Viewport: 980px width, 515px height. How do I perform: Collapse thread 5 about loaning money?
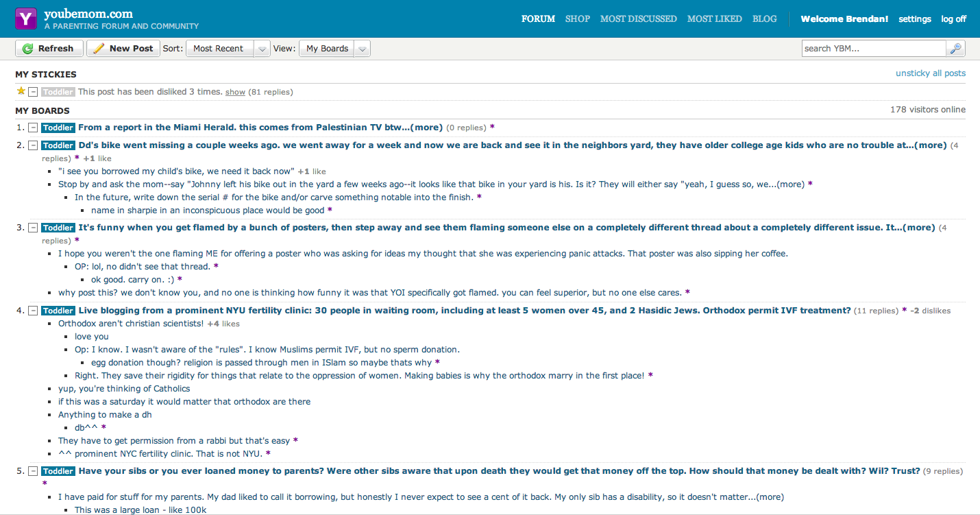[x=33, y=471]
